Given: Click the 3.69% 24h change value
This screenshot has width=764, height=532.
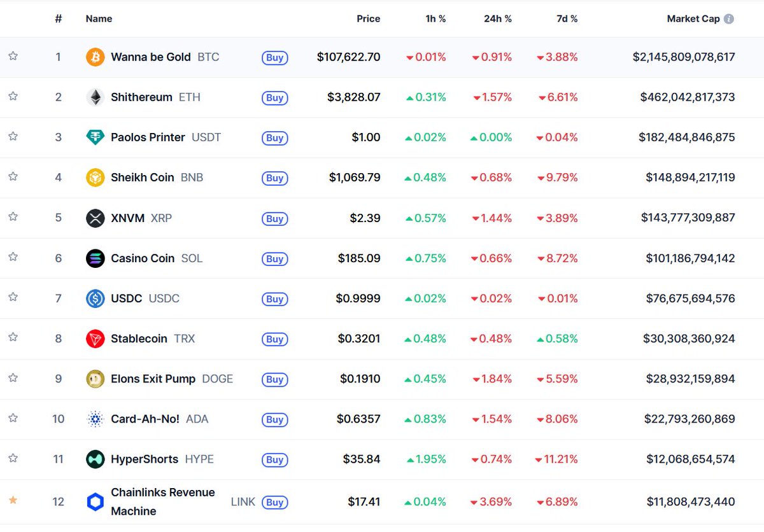Looking at the screenshot, I should [492, 502].
